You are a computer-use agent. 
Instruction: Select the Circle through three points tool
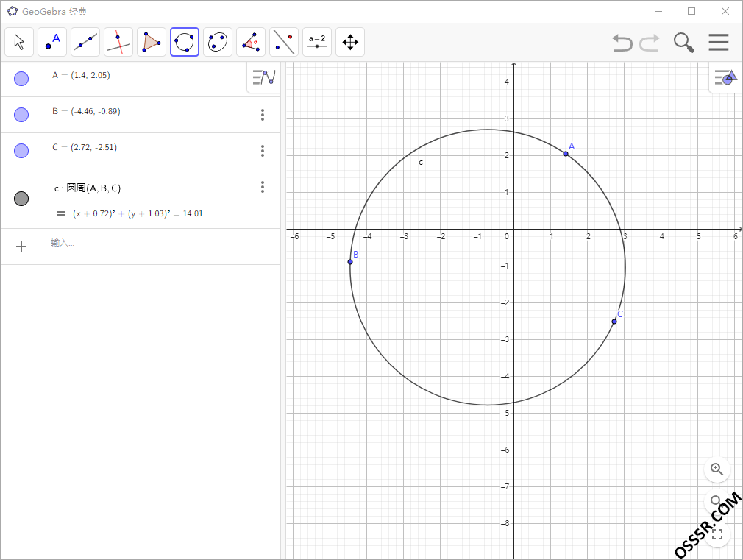click(185, 42)
